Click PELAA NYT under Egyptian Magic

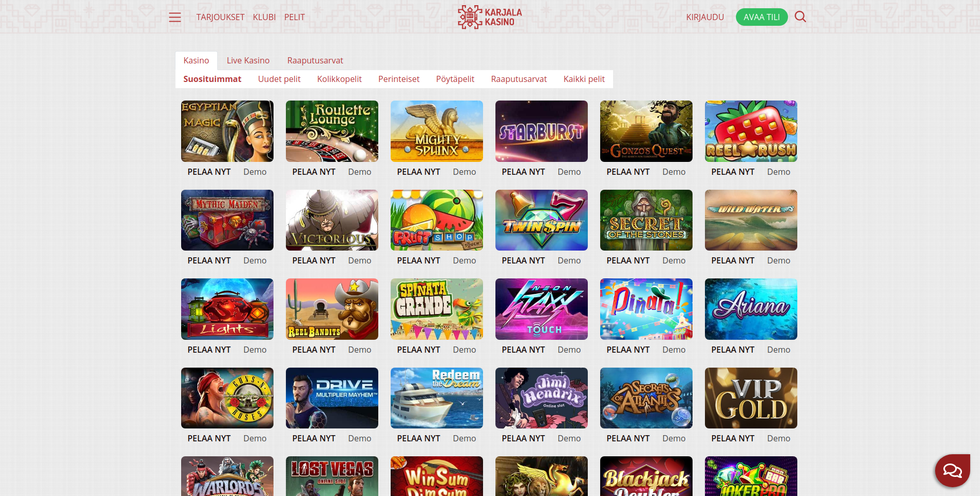click(209, 172)
